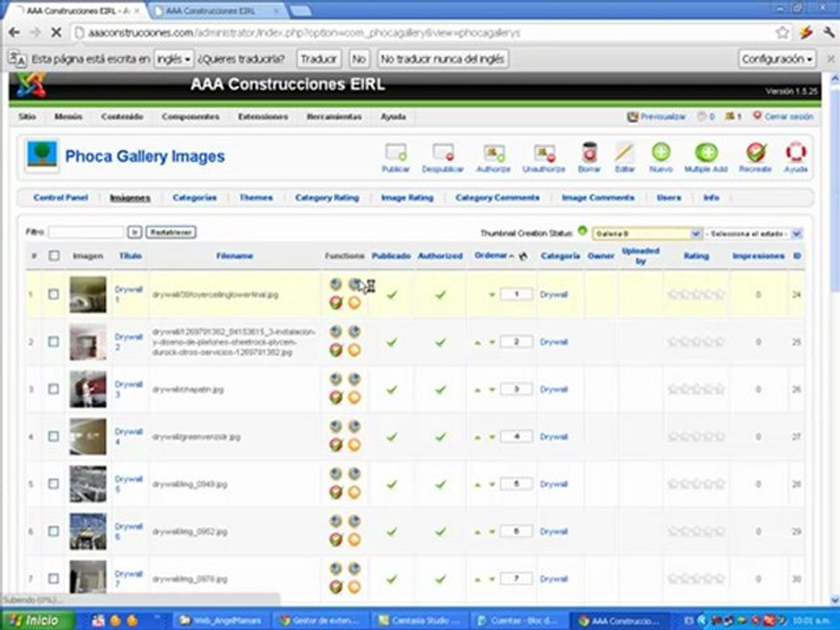Close the translation bar

coord(831,59)
